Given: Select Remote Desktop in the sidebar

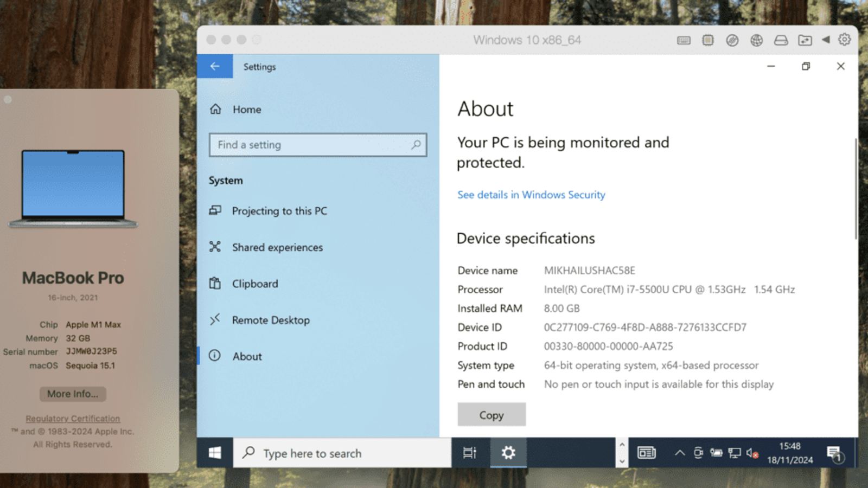Looking at the screenshot, I should 271,320.
